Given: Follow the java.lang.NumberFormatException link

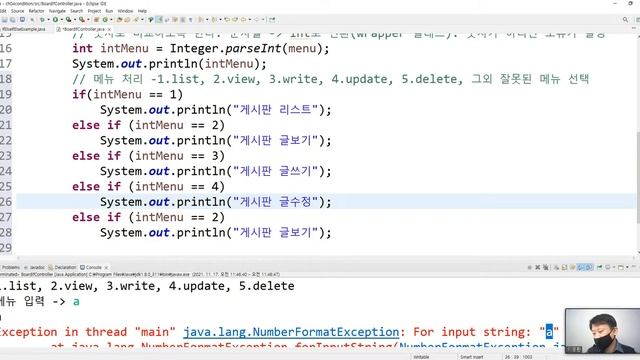Looking at the screenshot, I should pos(291,332).
